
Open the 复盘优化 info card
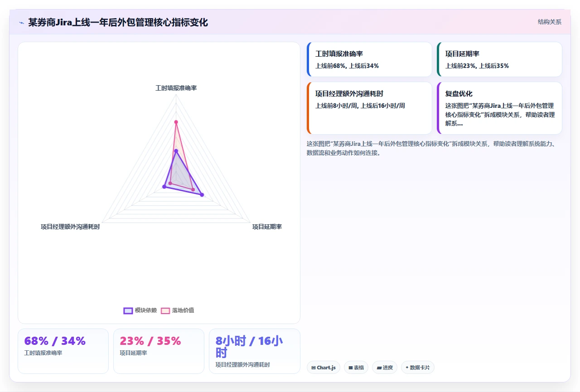[x=499, y=108]
